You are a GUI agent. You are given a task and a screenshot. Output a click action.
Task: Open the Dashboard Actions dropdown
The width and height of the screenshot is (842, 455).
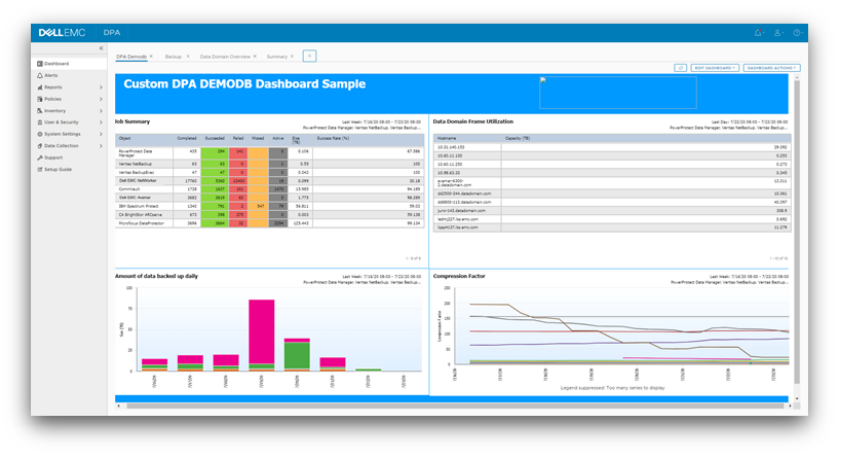772,68
